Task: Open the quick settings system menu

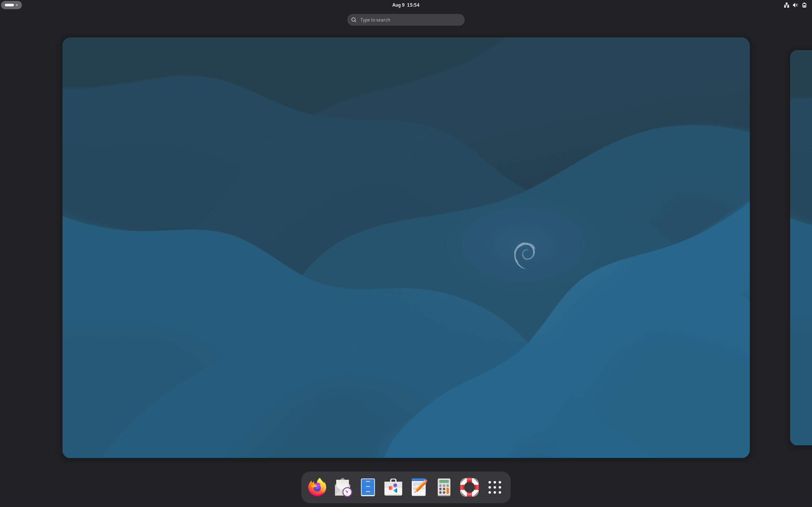Action: (x=795, y=5)
